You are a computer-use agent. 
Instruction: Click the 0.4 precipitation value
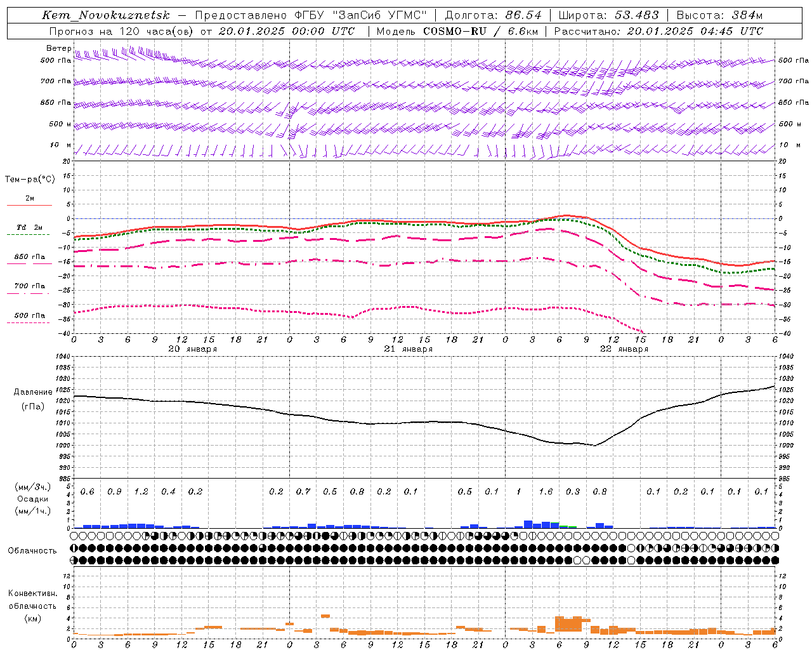(x=168, y=492)
